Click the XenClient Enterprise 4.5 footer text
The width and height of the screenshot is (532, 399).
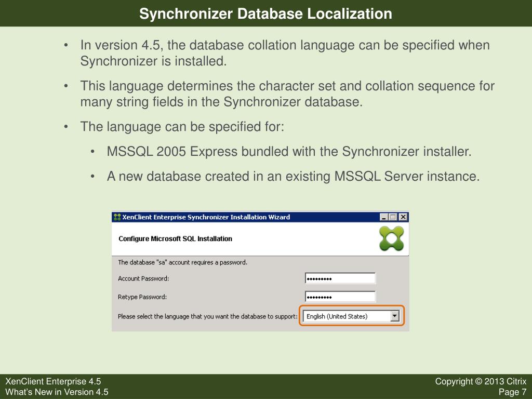53,381
